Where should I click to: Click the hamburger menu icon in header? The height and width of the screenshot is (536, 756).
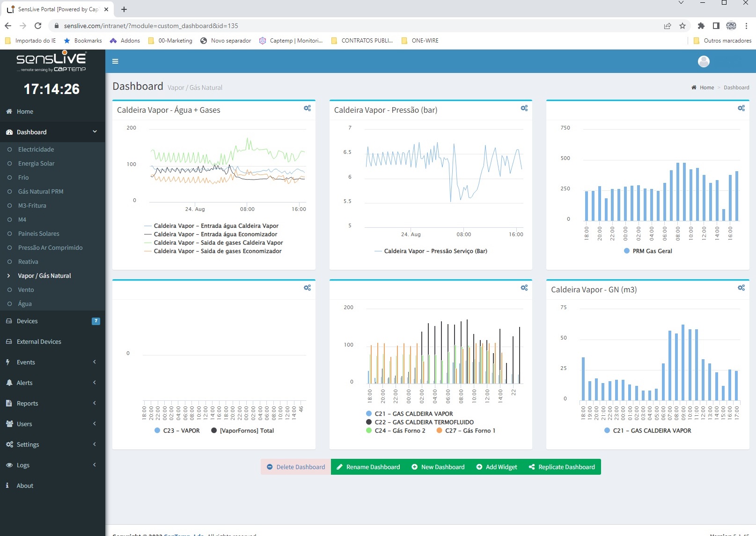click(115, 61)
